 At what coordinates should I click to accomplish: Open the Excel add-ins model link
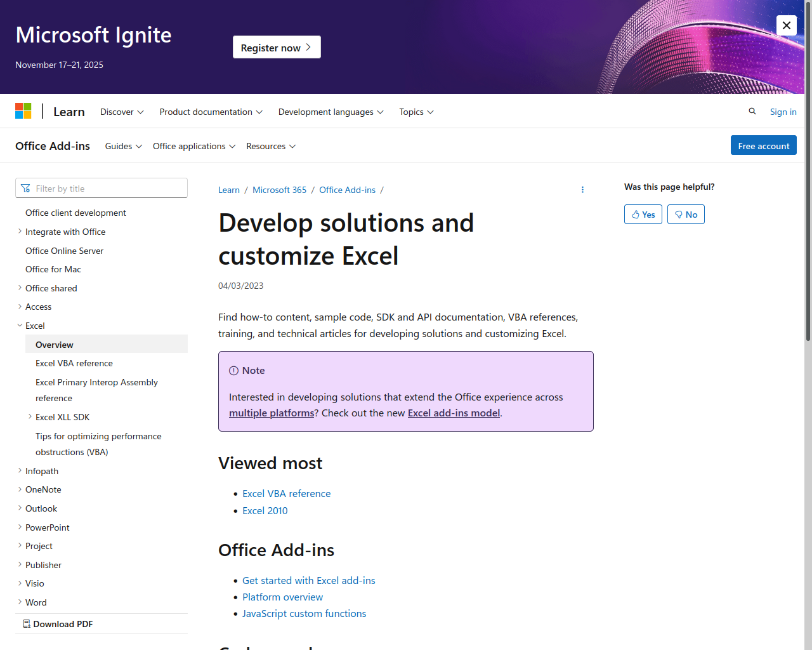454,413
